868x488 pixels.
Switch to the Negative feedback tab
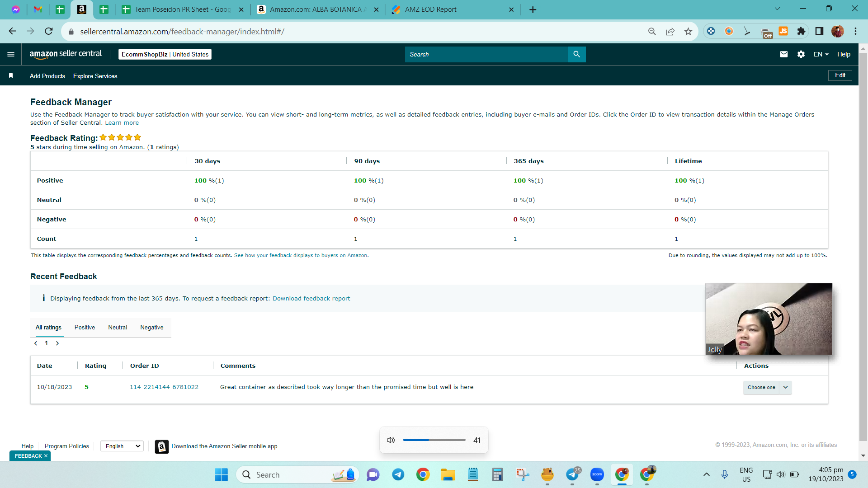click(x=152, y=328)
